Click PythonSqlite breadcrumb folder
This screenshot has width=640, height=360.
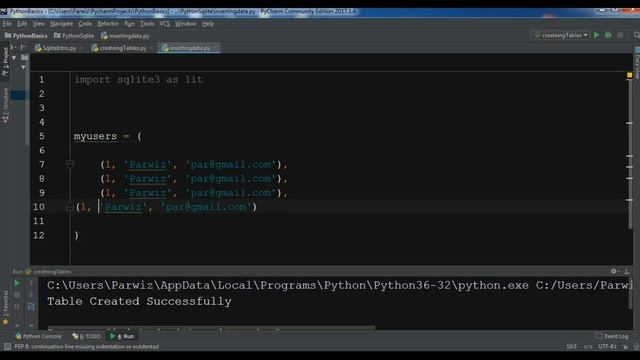[74, 36]
